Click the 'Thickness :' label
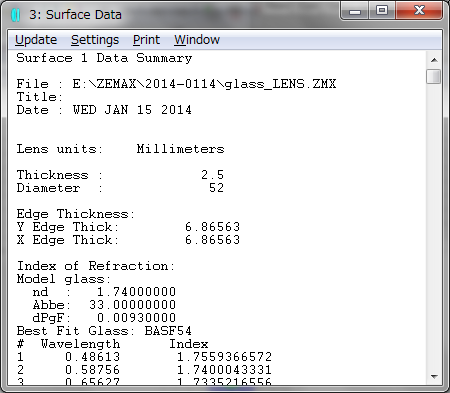450x393 pixels. 60,175
